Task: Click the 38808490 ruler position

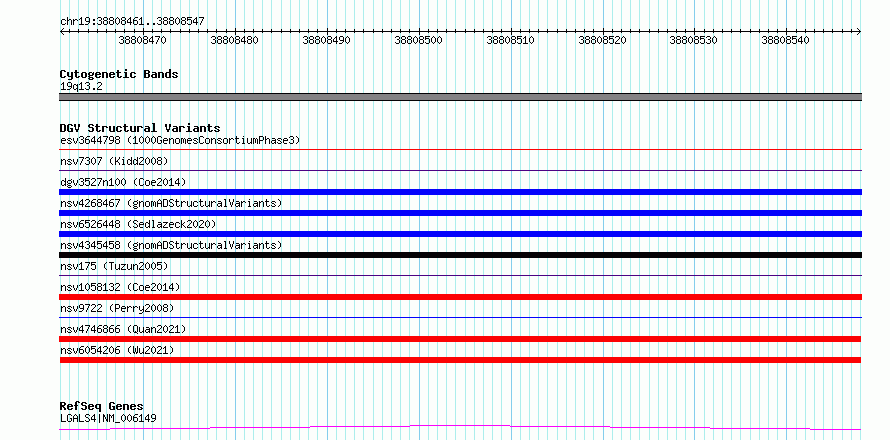Action: (x=326, y=41)
